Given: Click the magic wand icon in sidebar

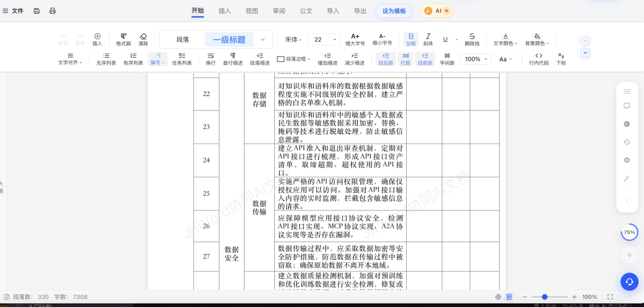Looking at the screenshot, I should click(x=627, y=178).
